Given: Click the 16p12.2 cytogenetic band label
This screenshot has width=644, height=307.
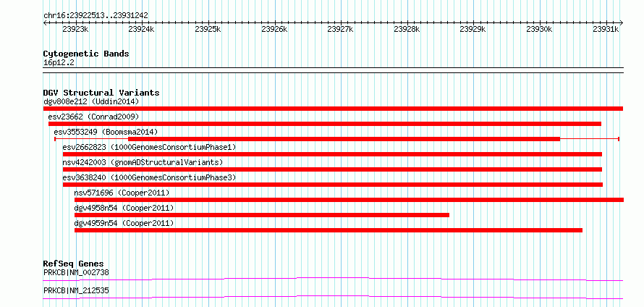Looking at the screenshot, I should pyautogui.click(x=59, y=62).
